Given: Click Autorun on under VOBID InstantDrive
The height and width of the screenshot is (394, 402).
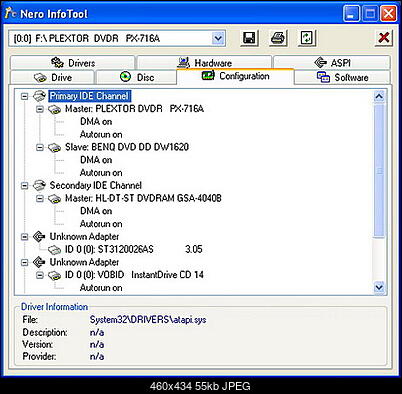Looking at the screenshot, I should click(x=101, y=288).
